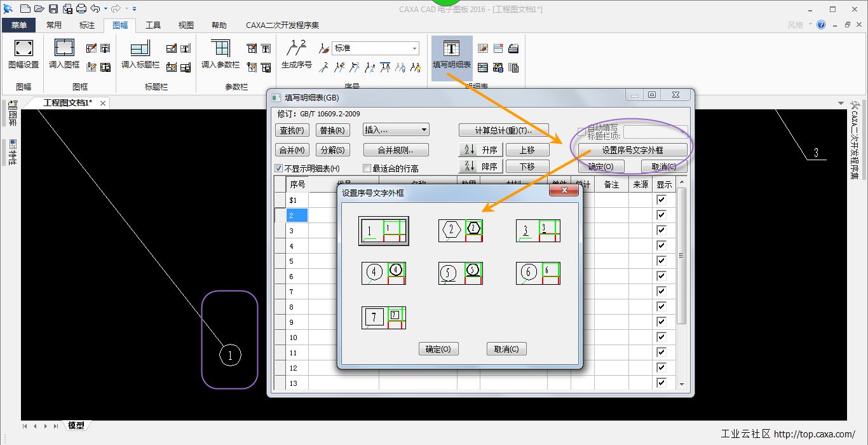This screenshot has width=868, height=445.
Task: Click the 设置序号文字外框 button
Action: pyautogui.click(x=632, y=150)
